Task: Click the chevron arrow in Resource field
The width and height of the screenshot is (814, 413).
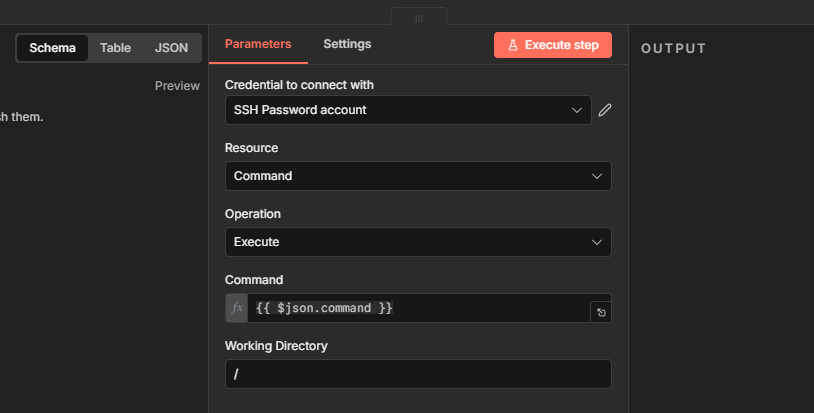Action: point(596,176)
